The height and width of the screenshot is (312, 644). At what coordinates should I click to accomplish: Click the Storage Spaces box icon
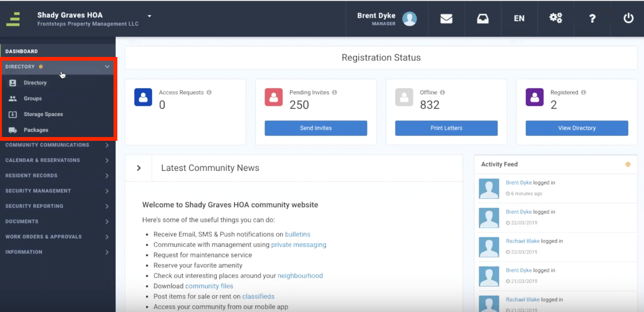click(13, 114)
